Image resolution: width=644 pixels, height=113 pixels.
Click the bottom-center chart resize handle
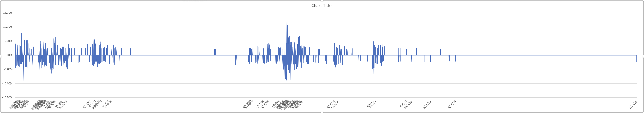click(x=322, y=112)
